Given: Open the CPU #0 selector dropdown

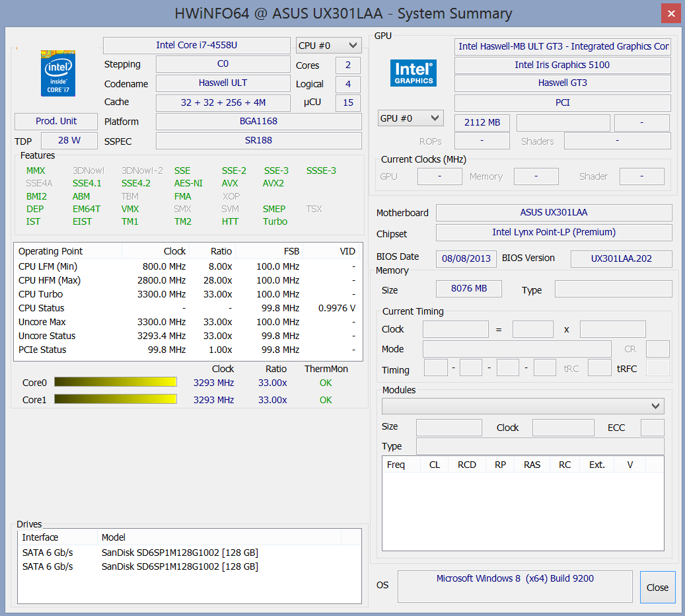Looking at the screenshot, I should coord(328,46).
